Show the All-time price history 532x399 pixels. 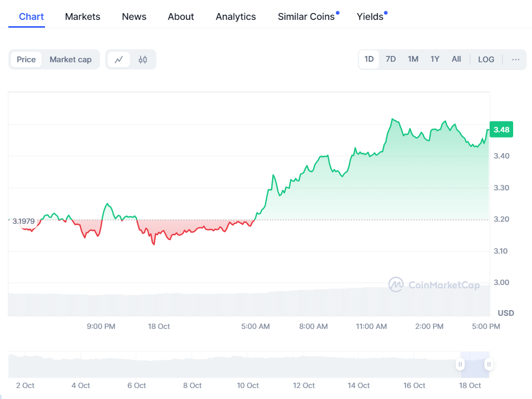(456, 59)
